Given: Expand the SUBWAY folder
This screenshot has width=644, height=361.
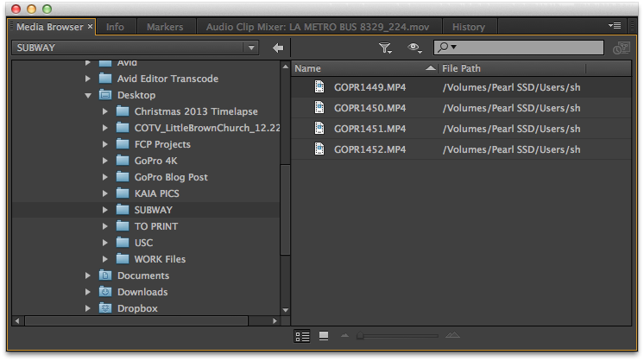Looking at the screenshot, I should (x=104, y=210).
